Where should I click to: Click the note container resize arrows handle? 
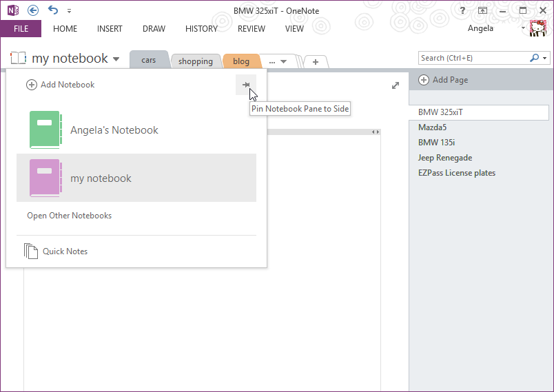click(x=376, y=132)
